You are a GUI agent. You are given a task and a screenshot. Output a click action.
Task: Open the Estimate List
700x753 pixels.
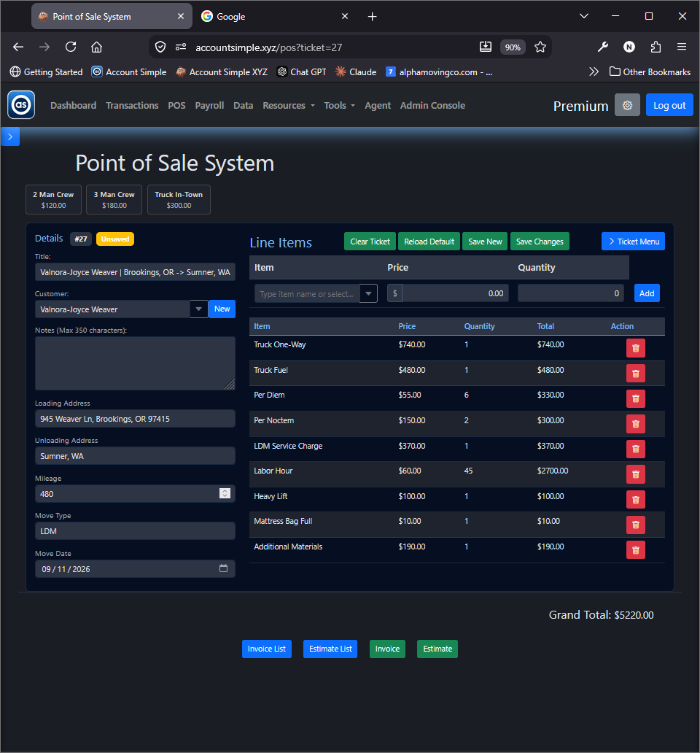(x=330, y=649)
